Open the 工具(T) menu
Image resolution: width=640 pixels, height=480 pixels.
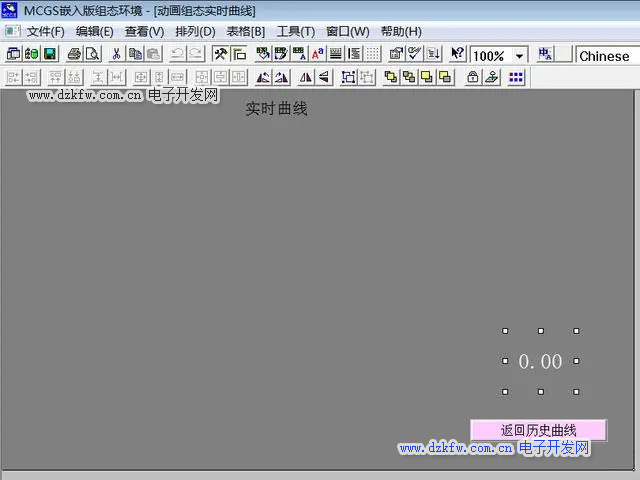tap(295, 31)
